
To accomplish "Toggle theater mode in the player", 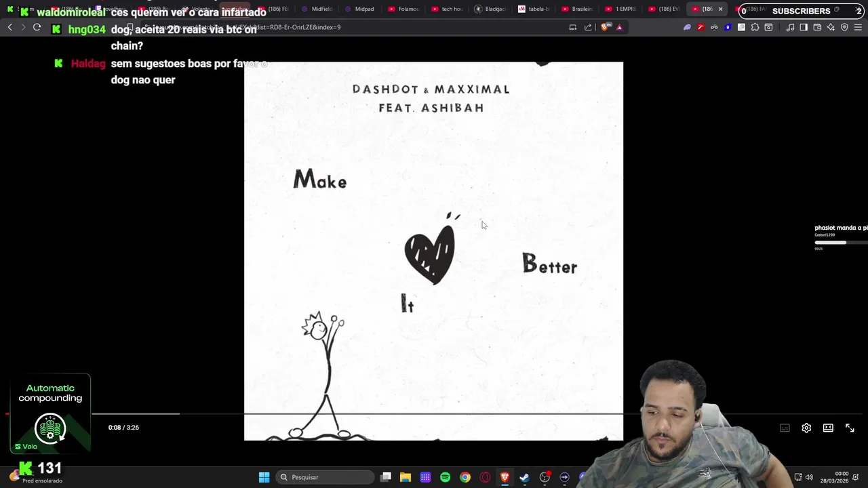I will pos(828,428).
